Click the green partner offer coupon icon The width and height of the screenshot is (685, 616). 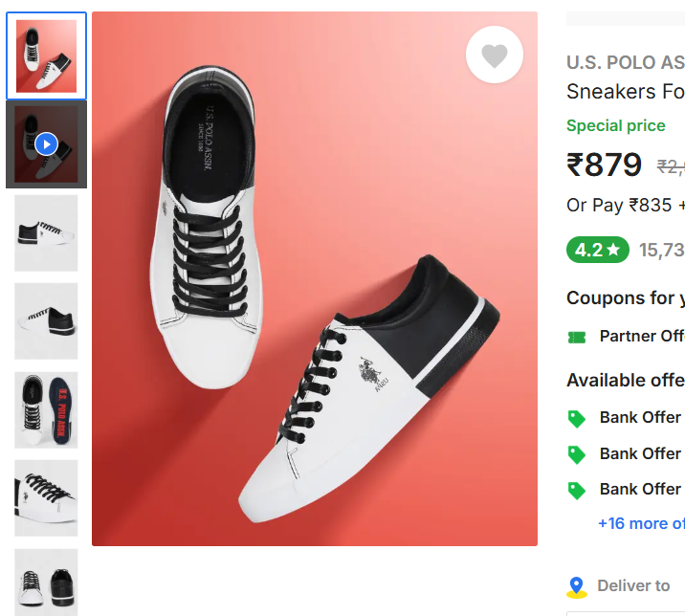[x=576, y=337]
